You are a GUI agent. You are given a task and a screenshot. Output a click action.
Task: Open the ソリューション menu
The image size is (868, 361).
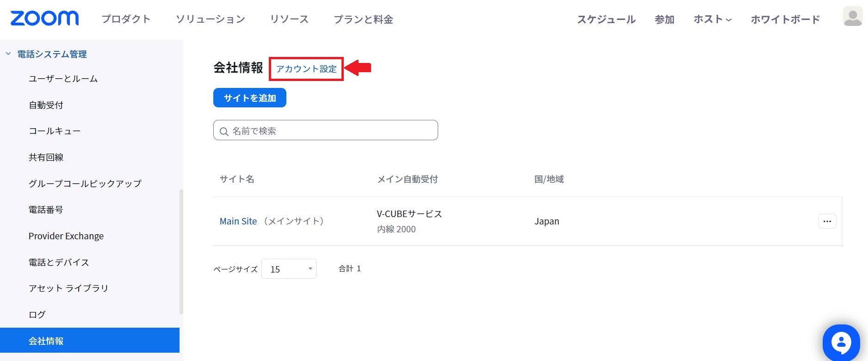[210, 19]
